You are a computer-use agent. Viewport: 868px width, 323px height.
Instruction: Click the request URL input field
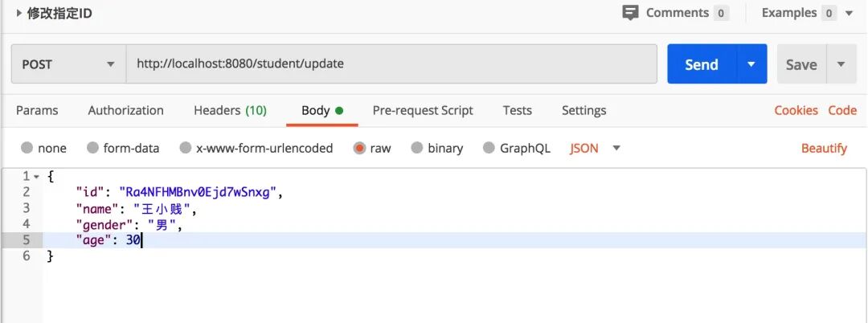[391, 63]
